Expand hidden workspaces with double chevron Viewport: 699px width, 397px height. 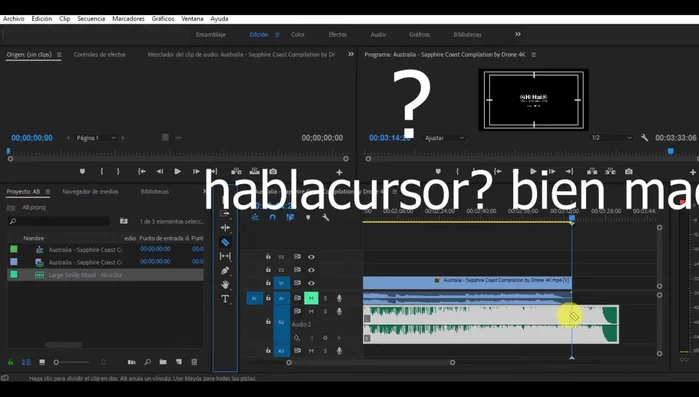coord(518,34)
